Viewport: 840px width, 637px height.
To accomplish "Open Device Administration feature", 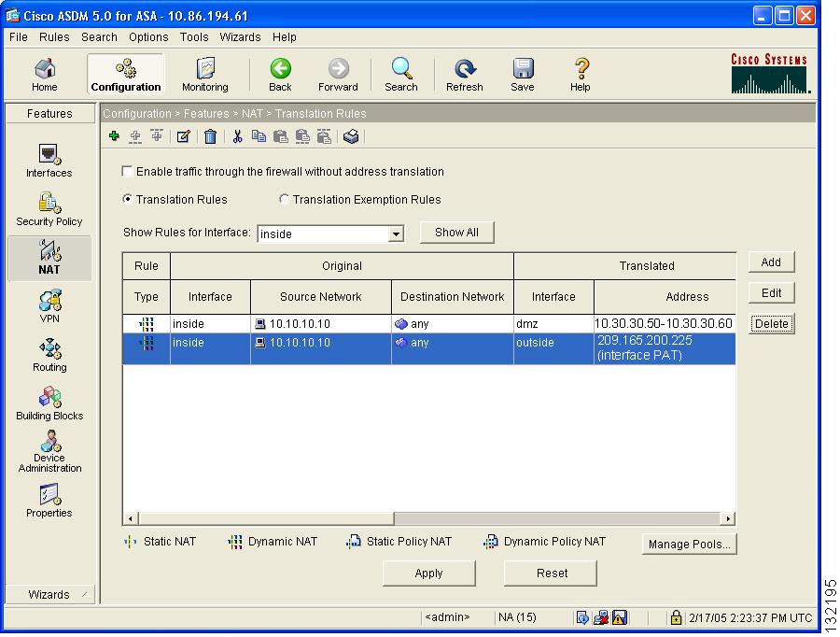I will pos(49,452).
